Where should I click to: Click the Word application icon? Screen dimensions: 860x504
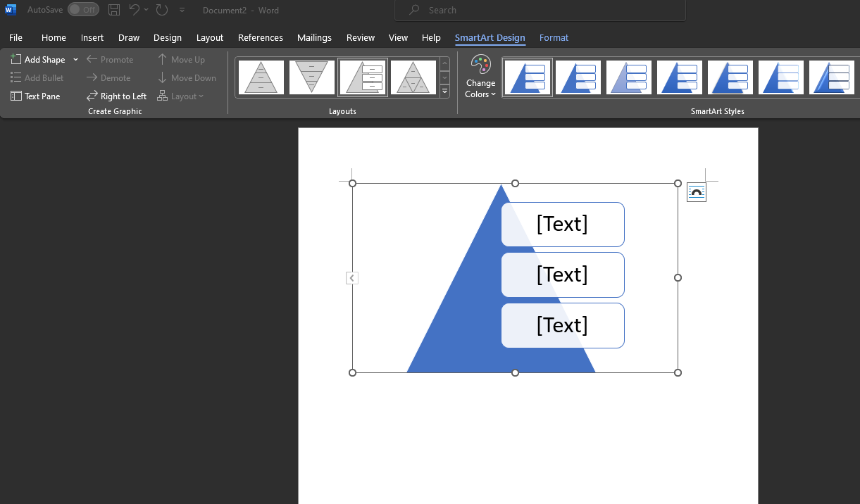(x=9, y=9)
